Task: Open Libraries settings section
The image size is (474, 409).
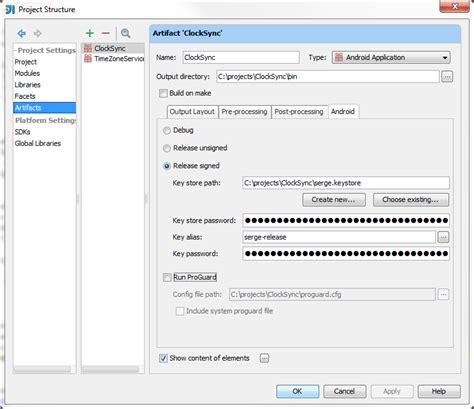Action: pos(28,85)
